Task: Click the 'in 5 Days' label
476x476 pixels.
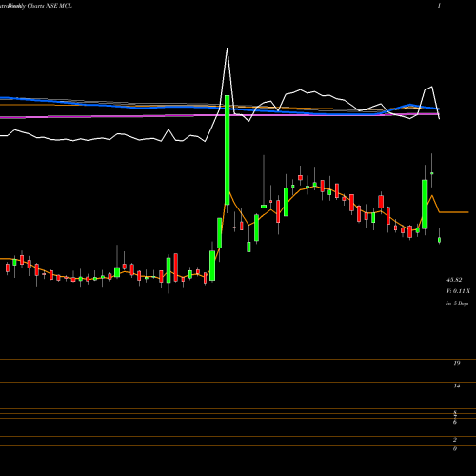Action: tap(457, 303)
